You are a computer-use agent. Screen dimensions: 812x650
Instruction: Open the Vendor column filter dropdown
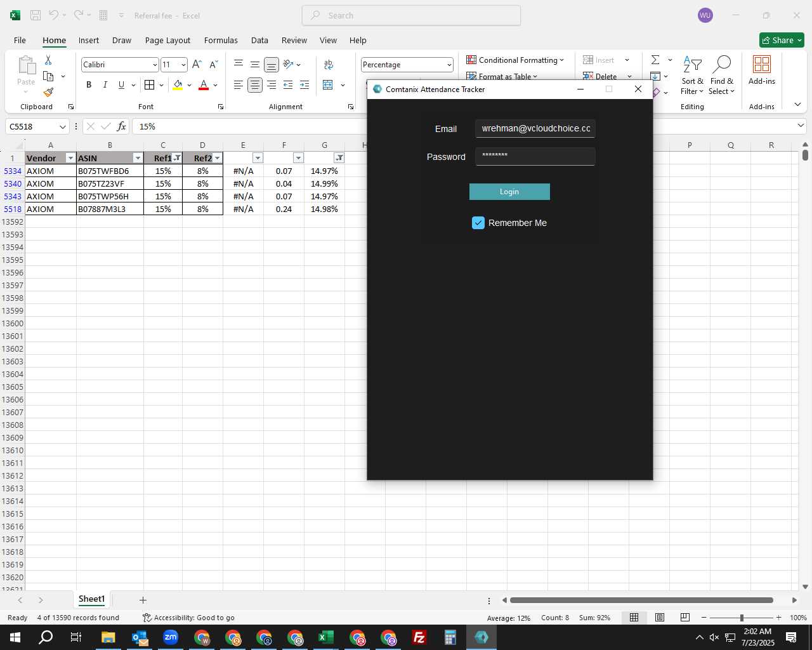click(70, 158)
